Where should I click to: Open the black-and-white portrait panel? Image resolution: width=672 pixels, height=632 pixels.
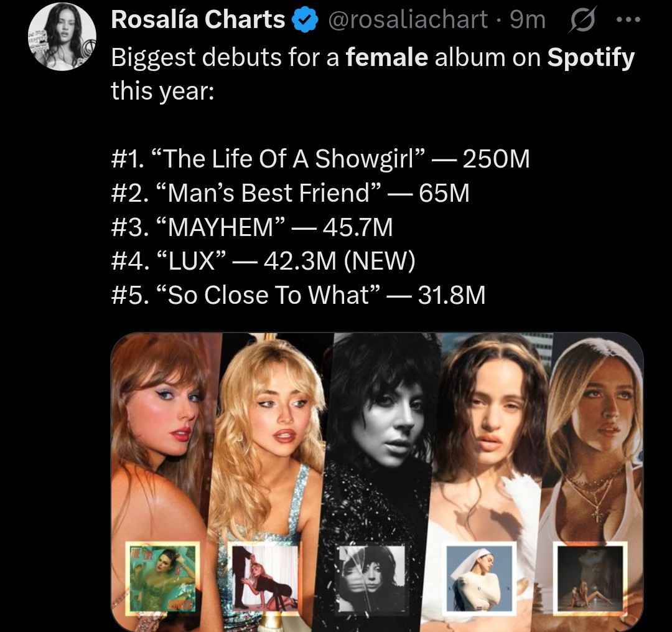380,436
